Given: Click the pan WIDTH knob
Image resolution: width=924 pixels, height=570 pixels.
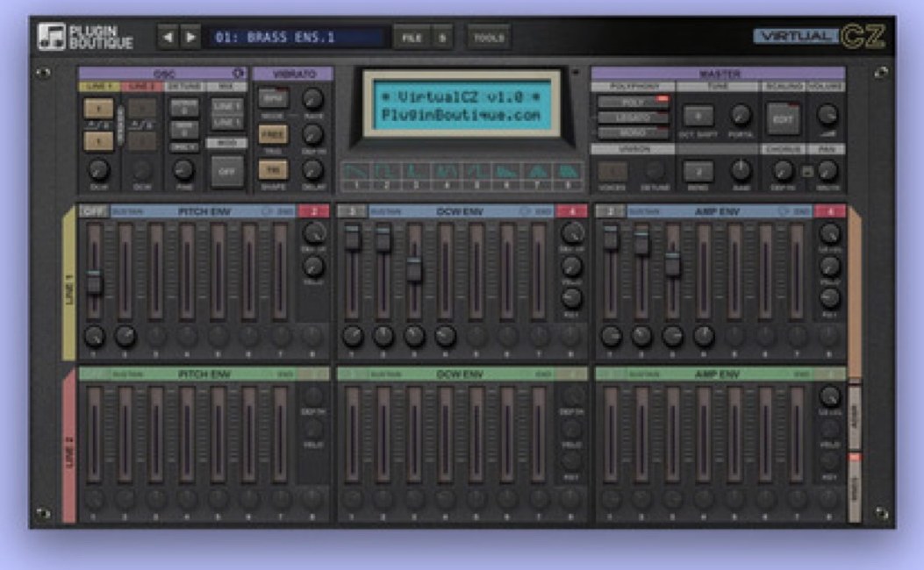Looking at the screenshot, I should (x=828, y=171).
